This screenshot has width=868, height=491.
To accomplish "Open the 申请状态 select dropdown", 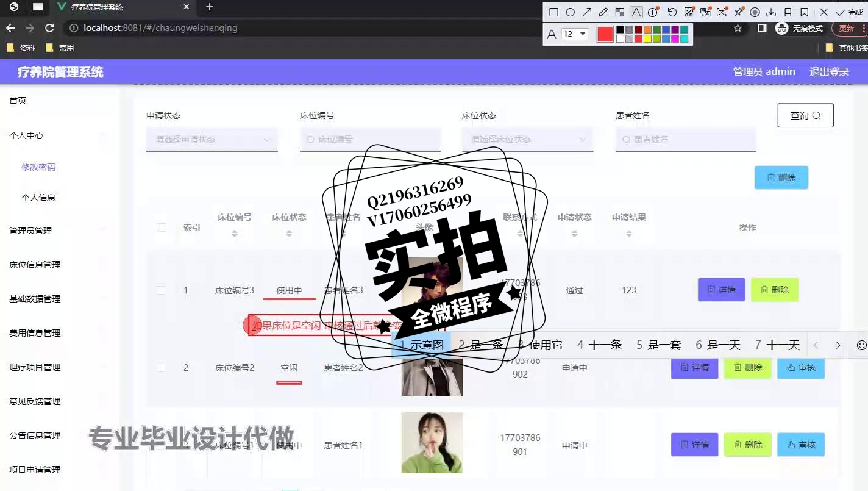I will (x=212, y=139).
